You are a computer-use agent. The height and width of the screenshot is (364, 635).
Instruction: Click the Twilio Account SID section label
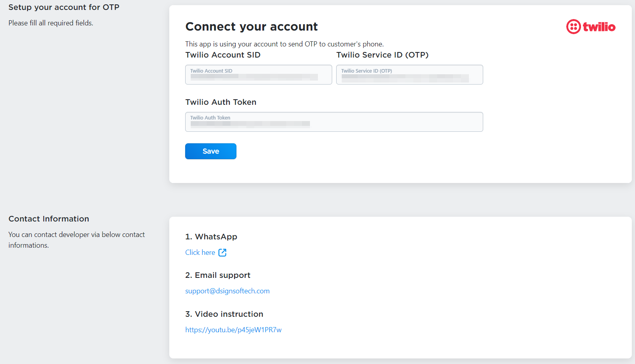[223, 55]
